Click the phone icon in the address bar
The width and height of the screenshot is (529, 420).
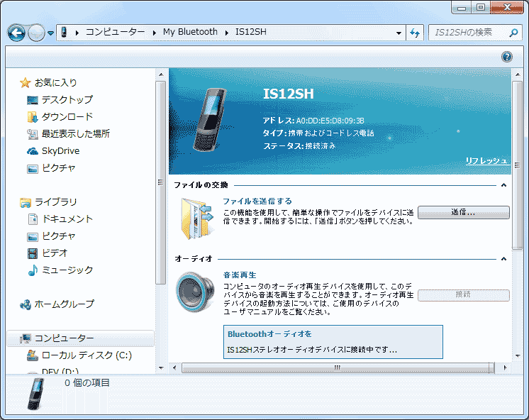pos(64,33)
